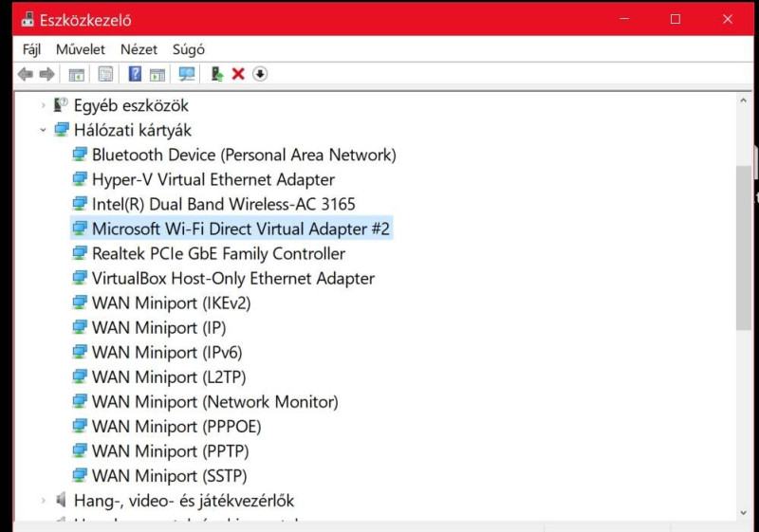Click the Hang-, video- és játékvezérlők speaker icon
The image size is (759, 532).
[x=61, y=500]
